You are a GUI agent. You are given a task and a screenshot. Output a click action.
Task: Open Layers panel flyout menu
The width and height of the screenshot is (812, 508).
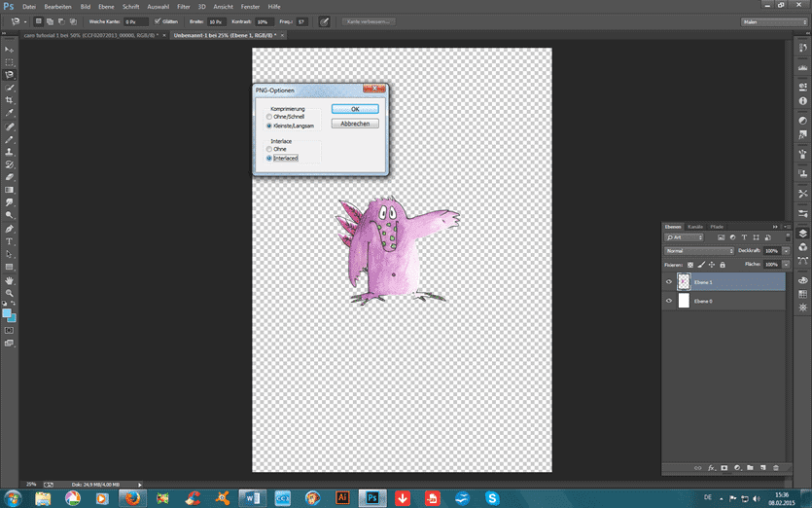pyautogui.click(x=787, y=227)
